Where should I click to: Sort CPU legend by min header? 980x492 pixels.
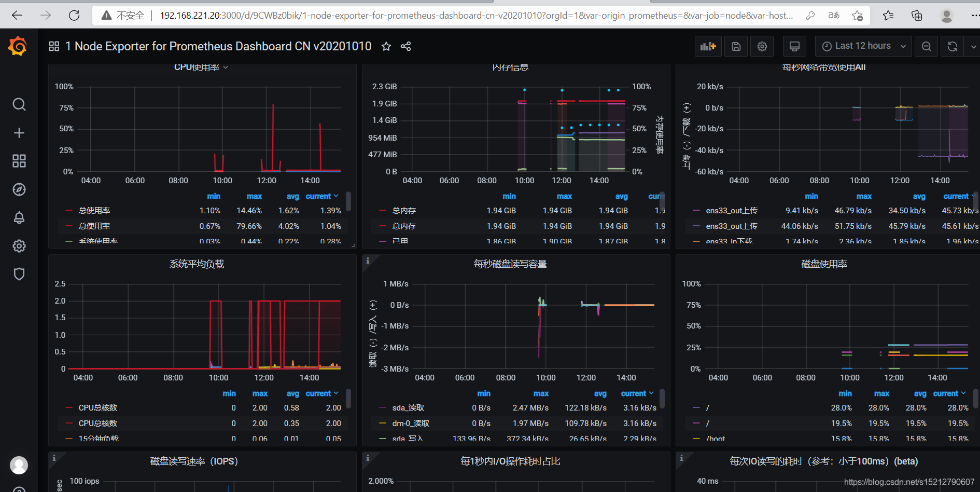[214, 196]
